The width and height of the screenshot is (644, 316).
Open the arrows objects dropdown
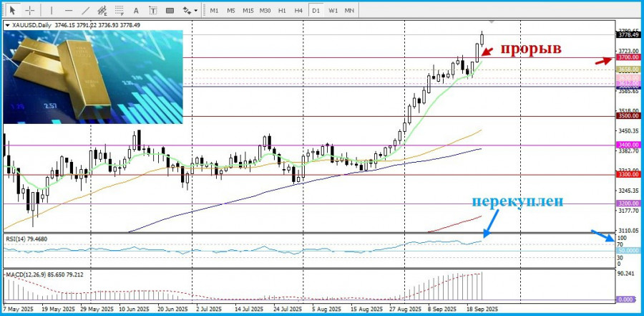190,10
